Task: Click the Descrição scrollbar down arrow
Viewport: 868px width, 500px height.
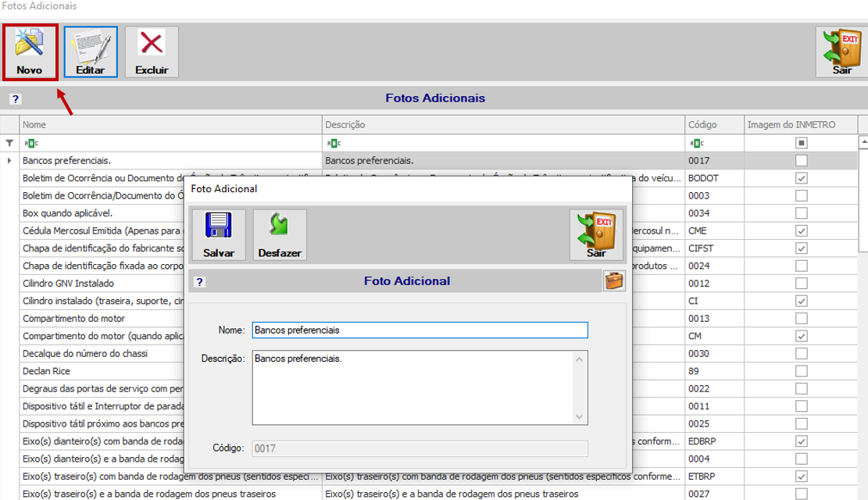Action: [x=579, y=417]
